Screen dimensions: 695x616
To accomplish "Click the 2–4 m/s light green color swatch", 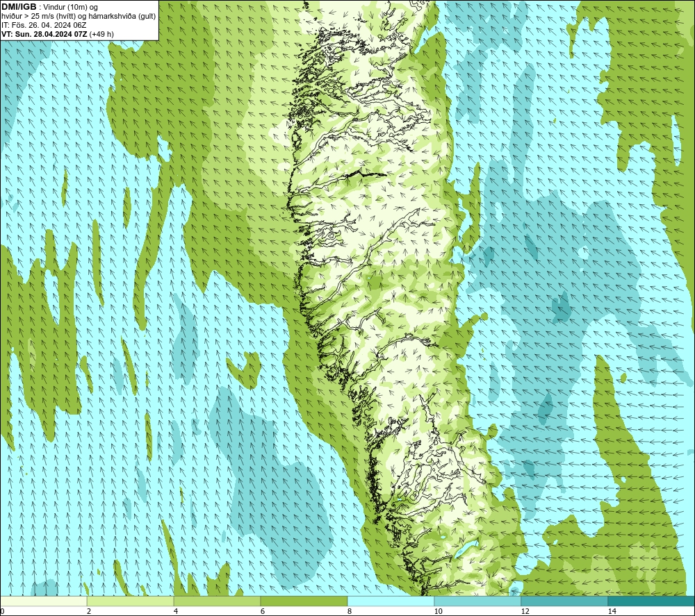I will click(x=131, y=601).
